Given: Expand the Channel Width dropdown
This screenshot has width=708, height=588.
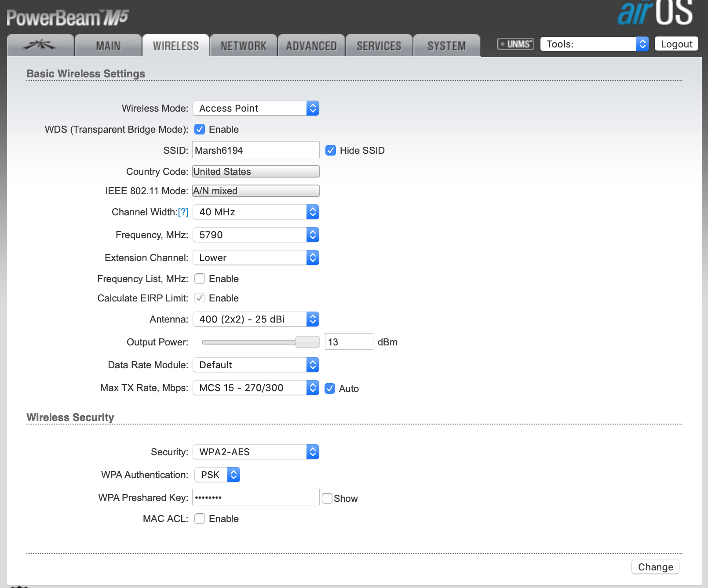Looking at the screenshot, I should pyautogui.click(x=256, y=212).
